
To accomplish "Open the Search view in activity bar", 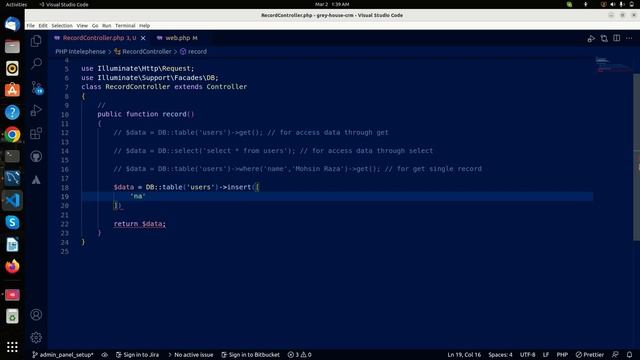I will point(36,64).
